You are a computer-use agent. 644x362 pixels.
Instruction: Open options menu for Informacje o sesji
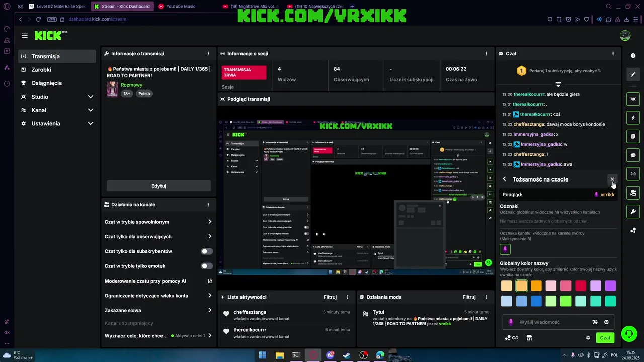486,54
